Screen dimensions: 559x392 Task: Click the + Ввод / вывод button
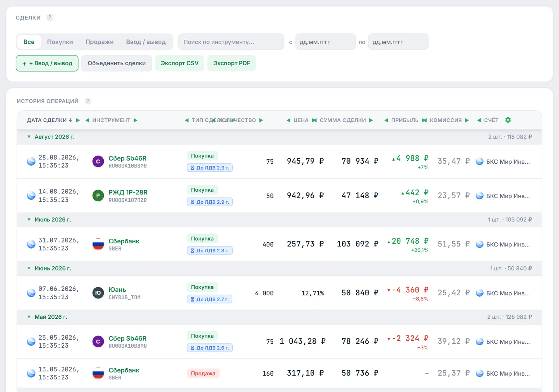(47, 63)
